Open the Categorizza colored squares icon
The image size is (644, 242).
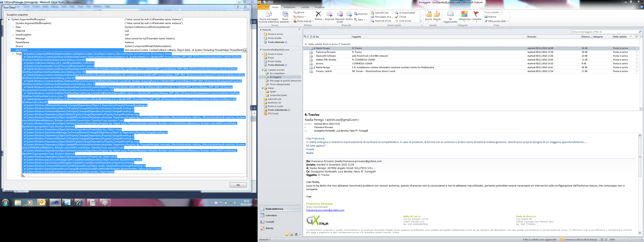(x=464, y=14)
